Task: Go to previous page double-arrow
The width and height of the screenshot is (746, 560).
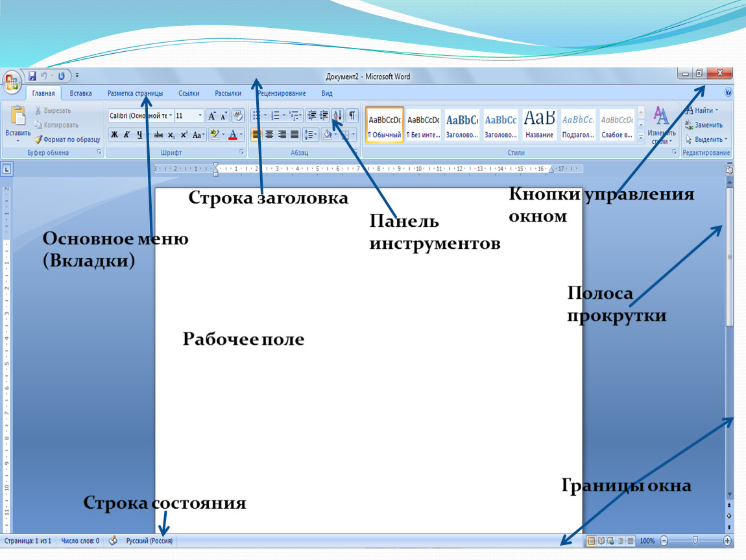Action: [x=729, y=506]
